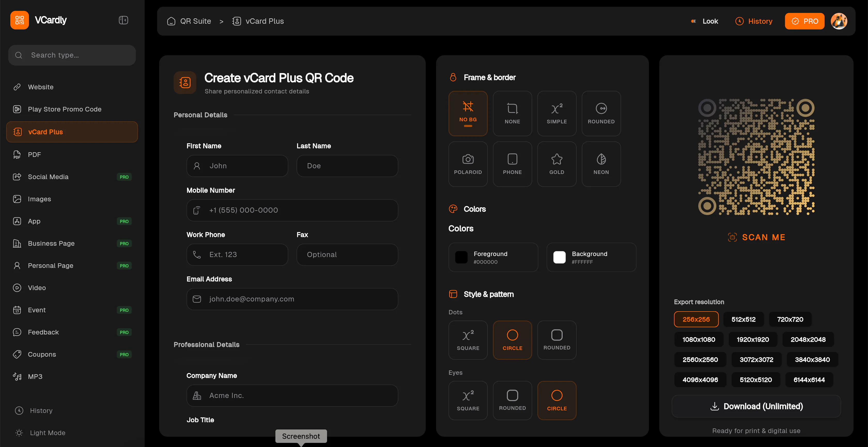Select 2048x2048 export resolution

pyautogui.click(x=808, y=340)
